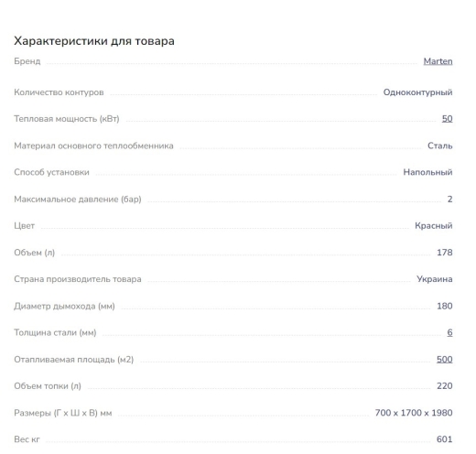Click the weight value 601

click(444, 439)
